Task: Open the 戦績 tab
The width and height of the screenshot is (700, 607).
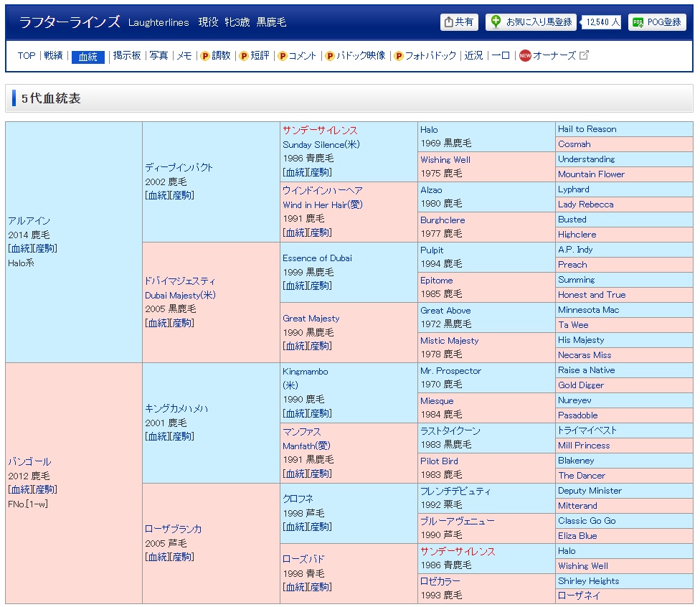Action: [x=53, y=55]
